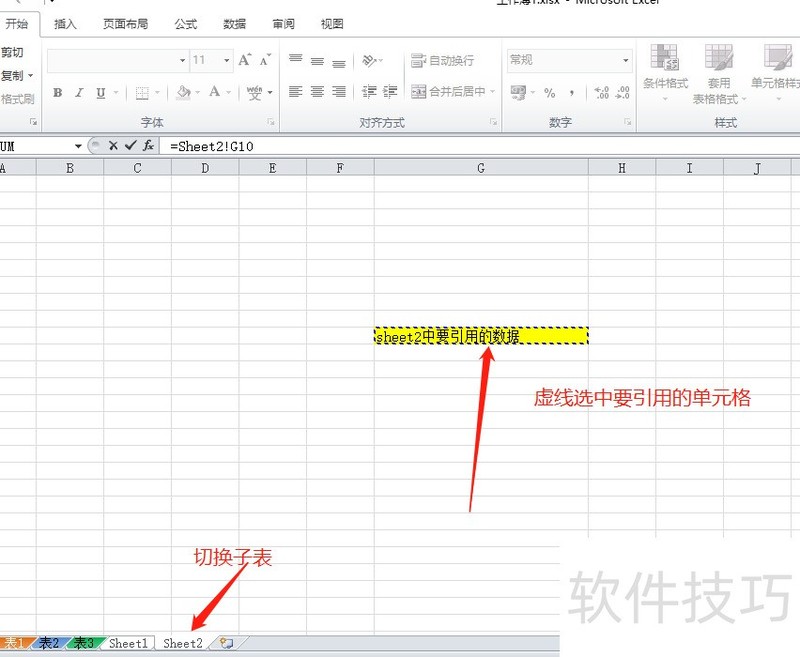Screen dimensions: 800x657
Task: Confirm the formula with the checkmark button
Action: 131,145
